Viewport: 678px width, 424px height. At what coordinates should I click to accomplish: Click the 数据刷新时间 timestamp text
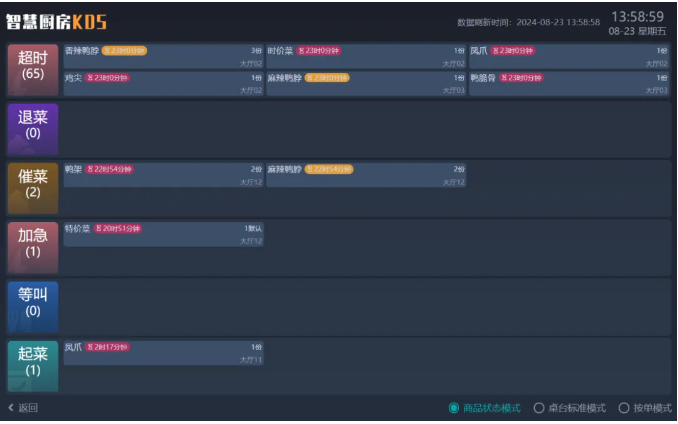tap(528, 22)
